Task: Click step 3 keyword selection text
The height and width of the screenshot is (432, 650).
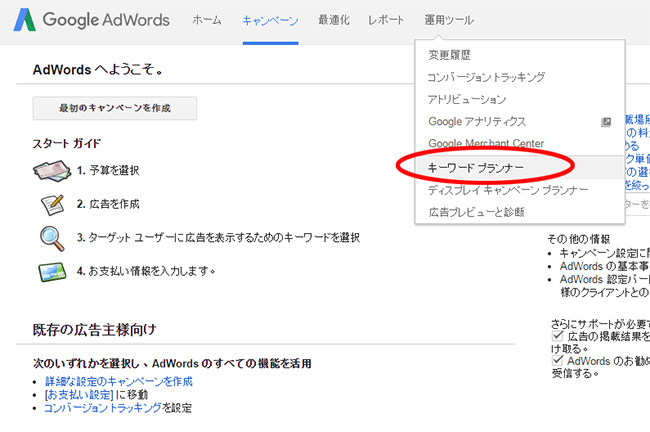Action: (x=218, y=238)
